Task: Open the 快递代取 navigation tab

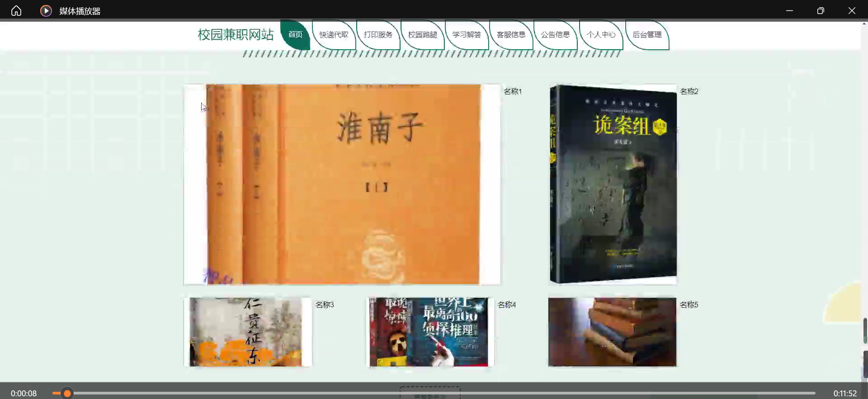Action: pyautogui.click(x=334, y=35)
